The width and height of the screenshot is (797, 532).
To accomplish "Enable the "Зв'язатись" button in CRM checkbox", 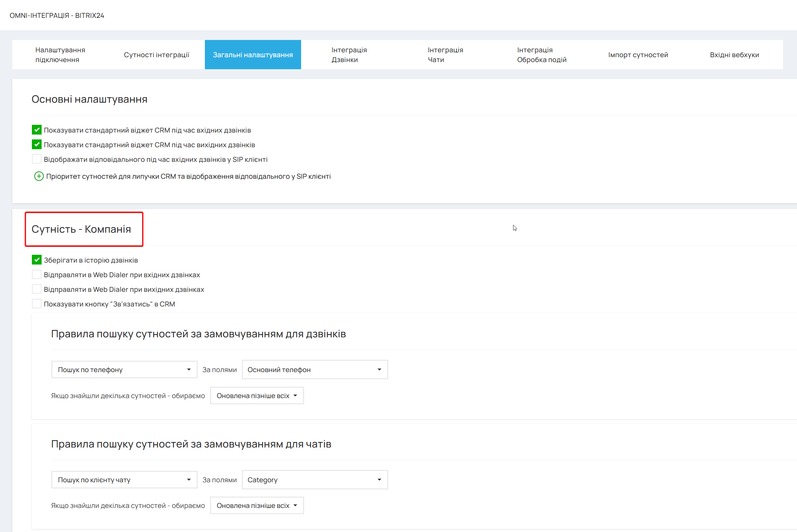I will pyautogui.click(x=37, y=304).
